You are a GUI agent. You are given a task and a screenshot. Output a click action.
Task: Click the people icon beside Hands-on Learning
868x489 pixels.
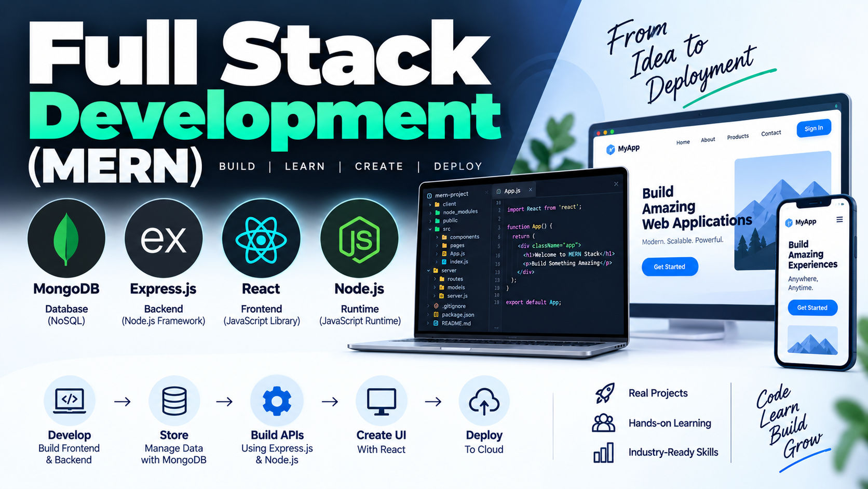click(604, 423)
